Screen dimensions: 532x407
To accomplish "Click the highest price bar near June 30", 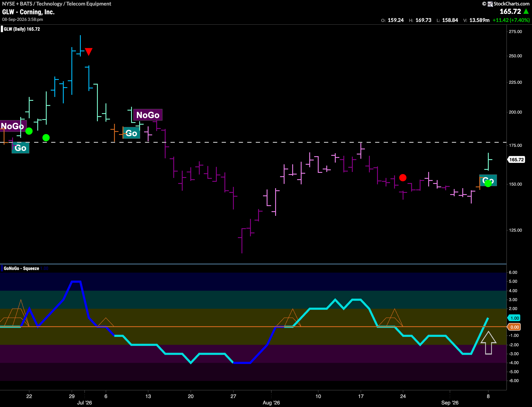I will 80,46.
